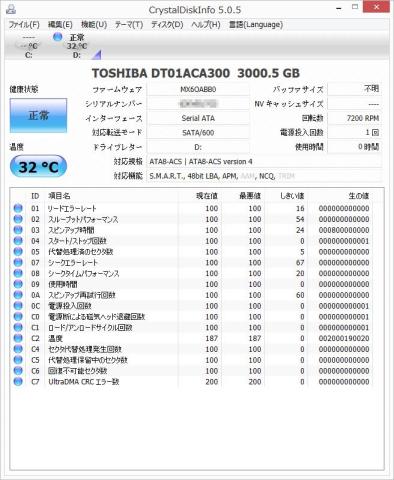Open the 編集(E) menu
This screenshot has width=394, height=480.
(60, 25)
